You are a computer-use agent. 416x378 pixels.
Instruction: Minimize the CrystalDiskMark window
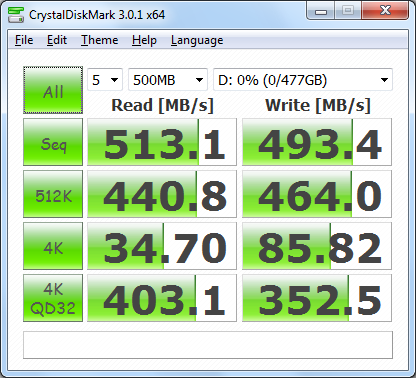[321, 11]
